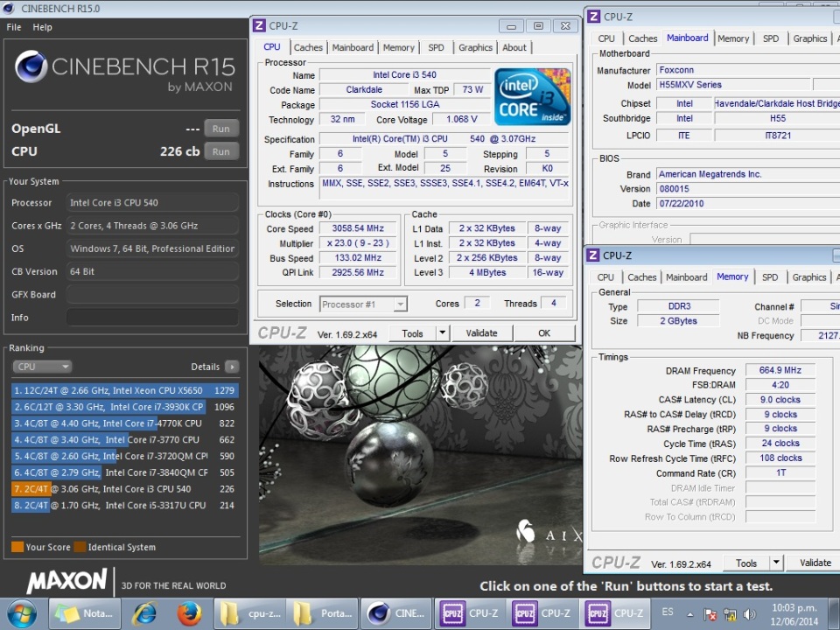Viewport: 840px width, 630px height.
Task: Open the CPU ranking dropdown
Action: (42, 367)
